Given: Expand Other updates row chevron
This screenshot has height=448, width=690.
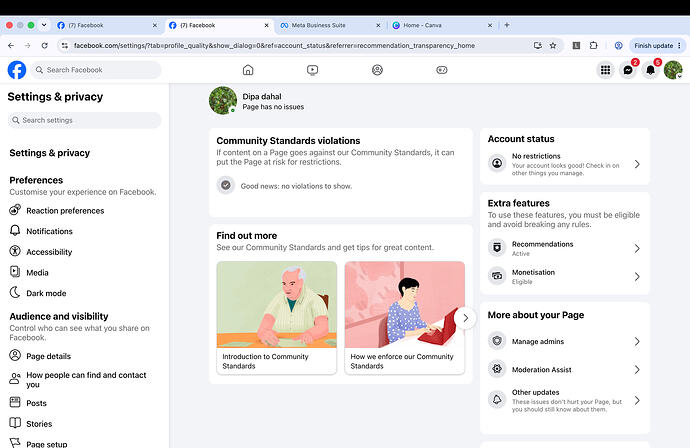Looking at the screenshot, I should click(637, 400).
